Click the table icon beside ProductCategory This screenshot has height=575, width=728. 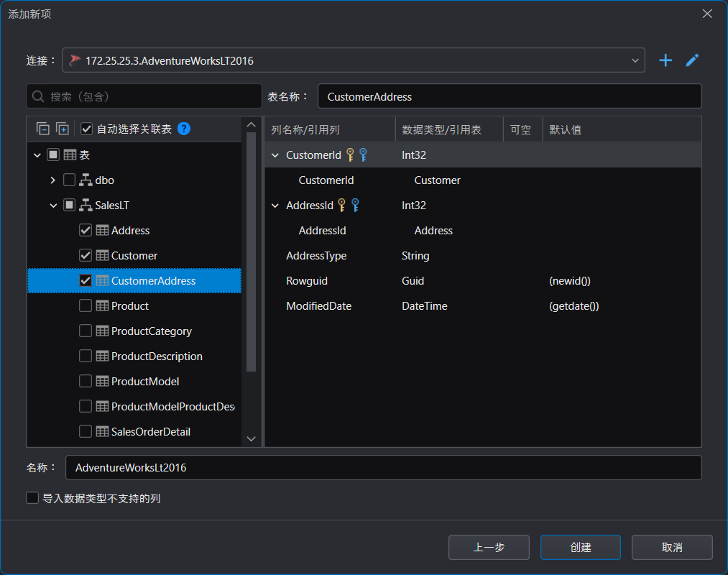102,331
